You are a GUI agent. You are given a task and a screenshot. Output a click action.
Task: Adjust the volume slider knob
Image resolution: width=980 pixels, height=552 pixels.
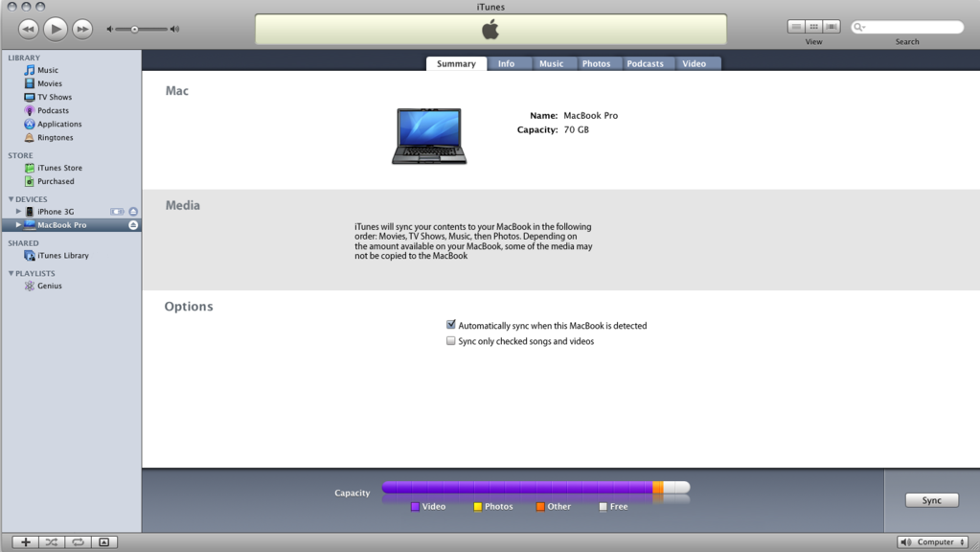tap(134, 30)
